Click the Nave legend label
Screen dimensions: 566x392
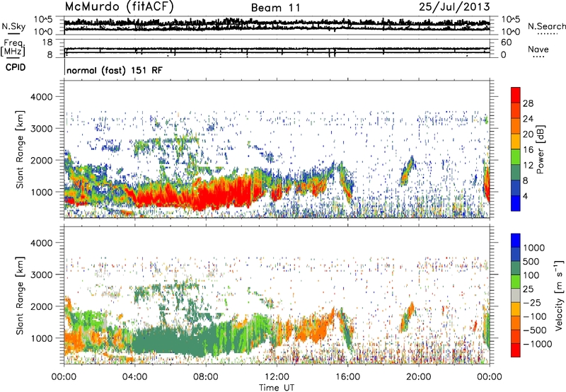[x=538, y=49]
